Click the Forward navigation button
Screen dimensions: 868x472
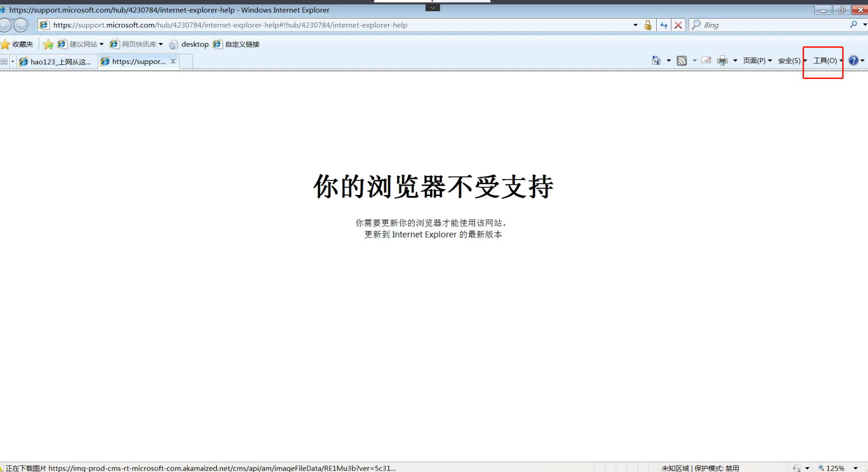(x=20, y=25)
